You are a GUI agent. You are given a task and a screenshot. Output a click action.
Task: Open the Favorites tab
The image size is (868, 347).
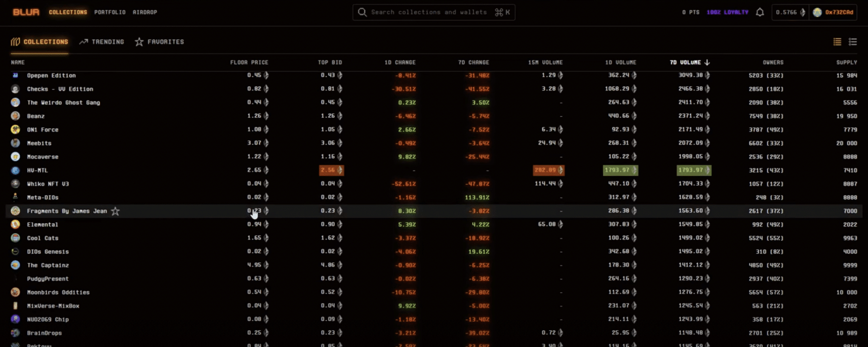(160, 42)
